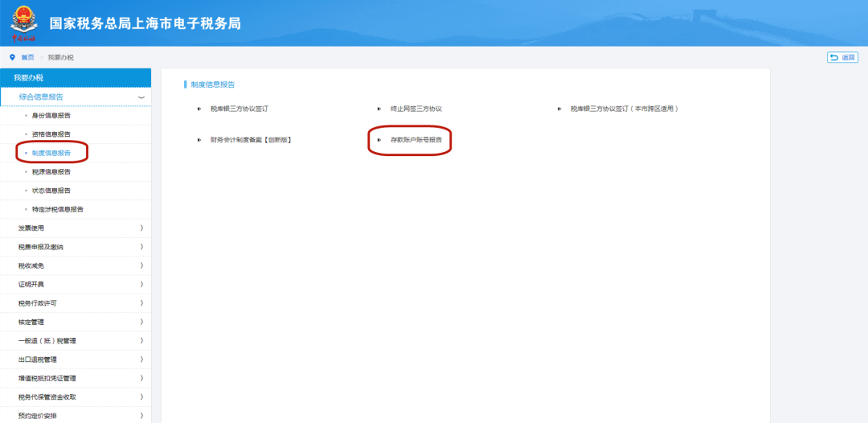Click the tax bureau emblem logo
868x423 pixels.
23,23
